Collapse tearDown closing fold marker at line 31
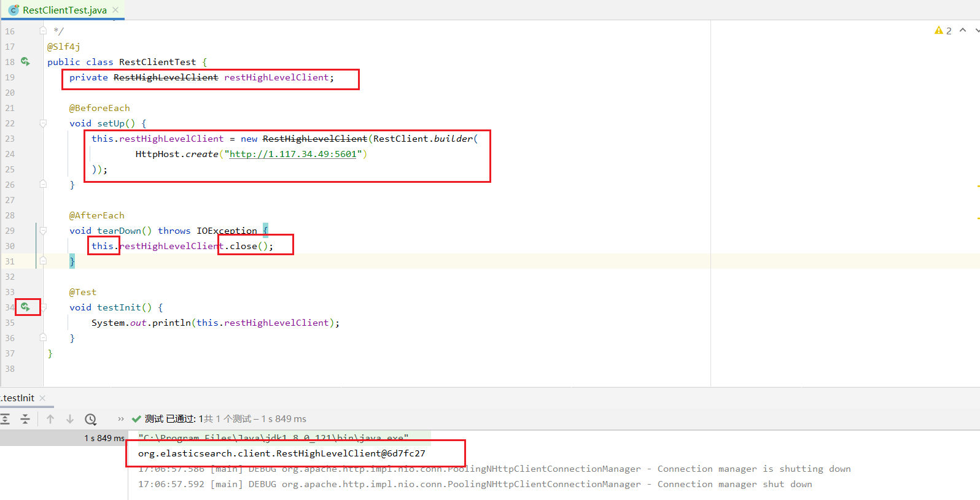Viewport: 980px width, 500px height. [x=43, y=260]
